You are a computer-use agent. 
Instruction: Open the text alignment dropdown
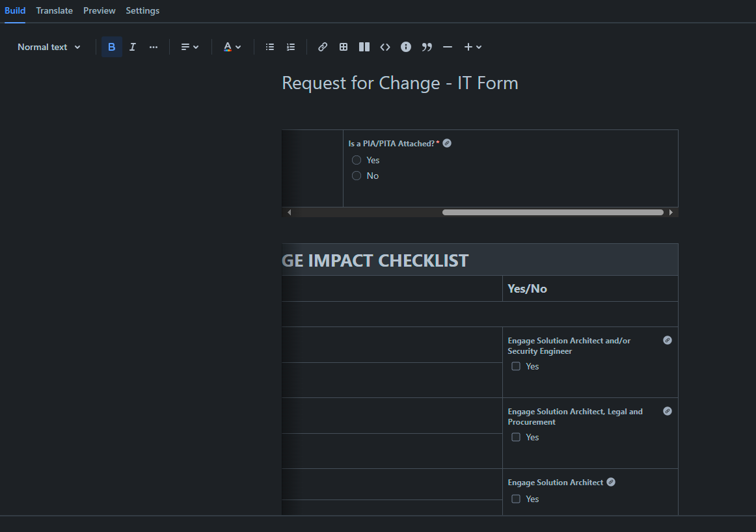pos(189,47)
